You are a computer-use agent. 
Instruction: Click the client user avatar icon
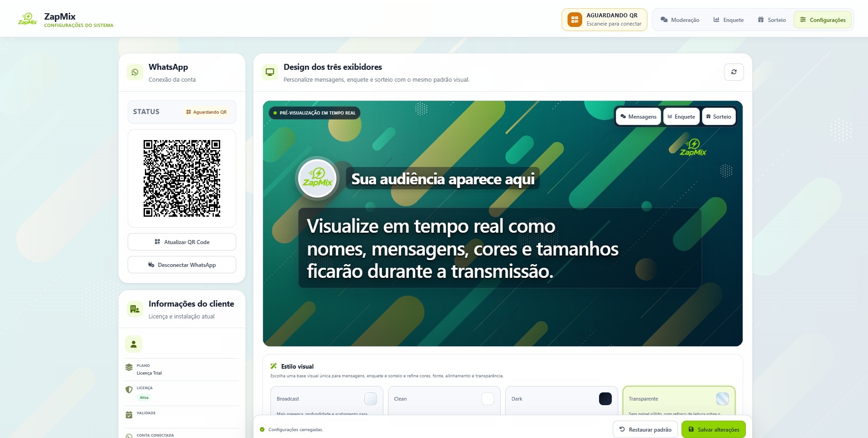coord(134,344)
